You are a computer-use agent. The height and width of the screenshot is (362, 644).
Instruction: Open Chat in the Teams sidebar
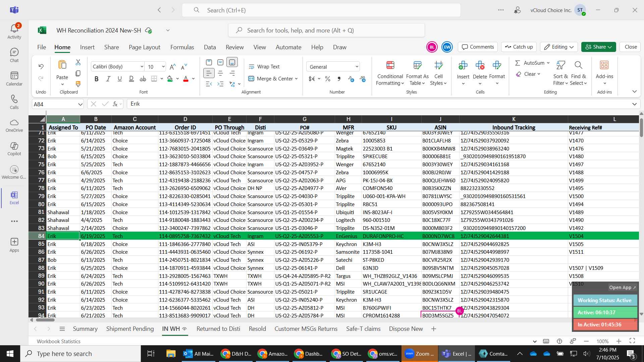[14, 55]
